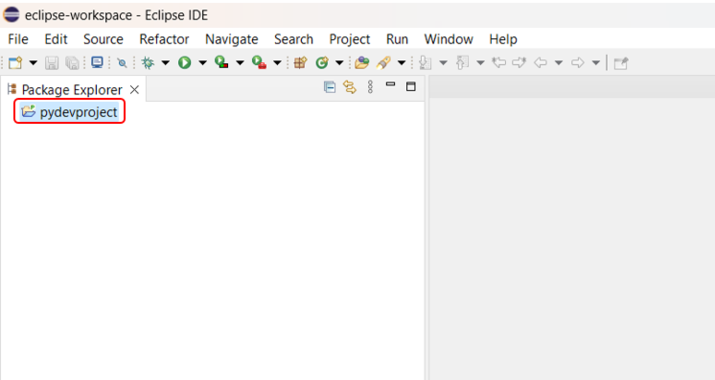Open the Edit menu
The image size is (715, 380).
(x=56, y=39)
